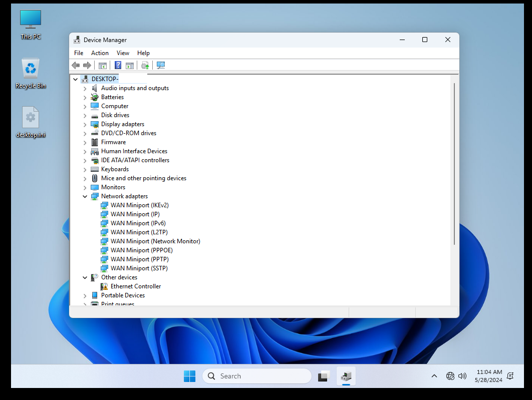
Task: Open the Help menu
Action: point(143,53)
